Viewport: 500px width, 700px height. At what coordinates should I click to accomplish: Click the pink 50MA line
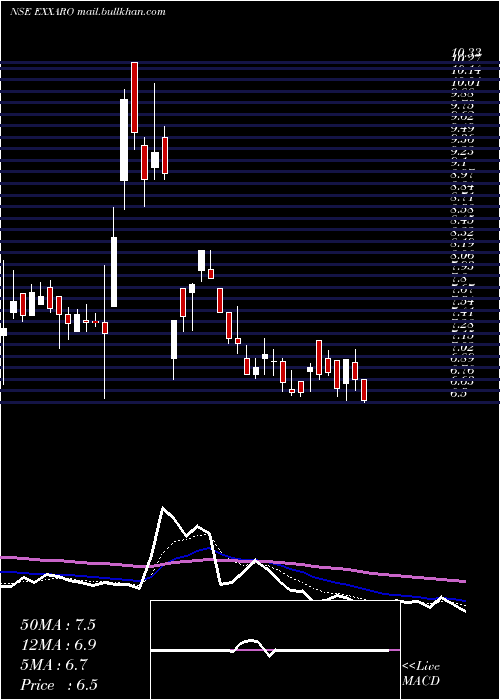point(232,561)
